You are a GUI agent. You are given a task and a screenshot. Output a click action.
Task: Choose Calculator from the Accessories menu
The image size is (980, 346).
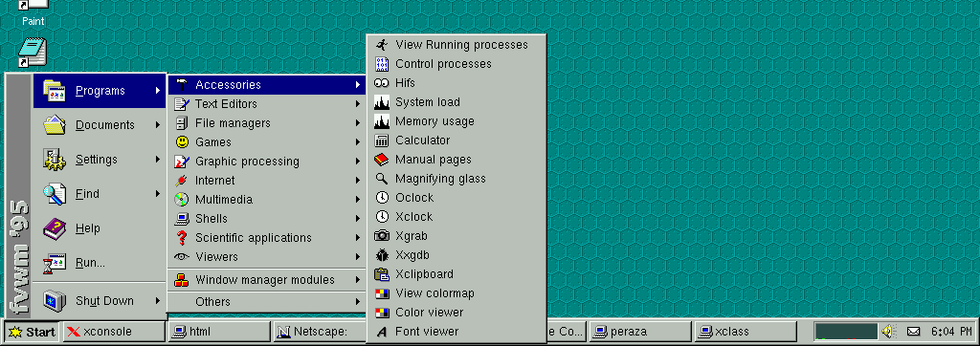[457, 141]
